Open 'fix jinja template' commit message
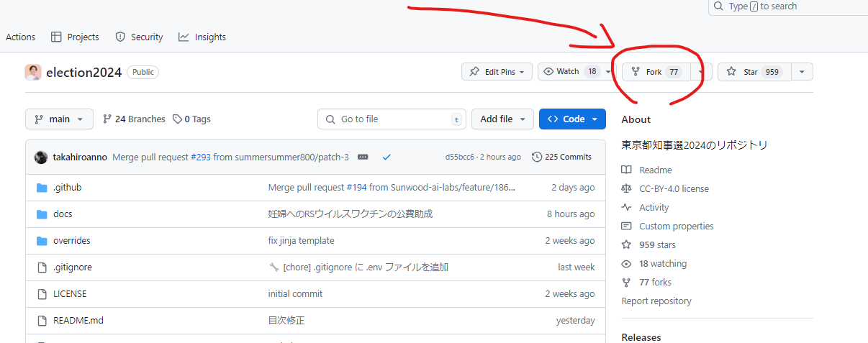Screen dimensions: 868x343 coord(301,240)
